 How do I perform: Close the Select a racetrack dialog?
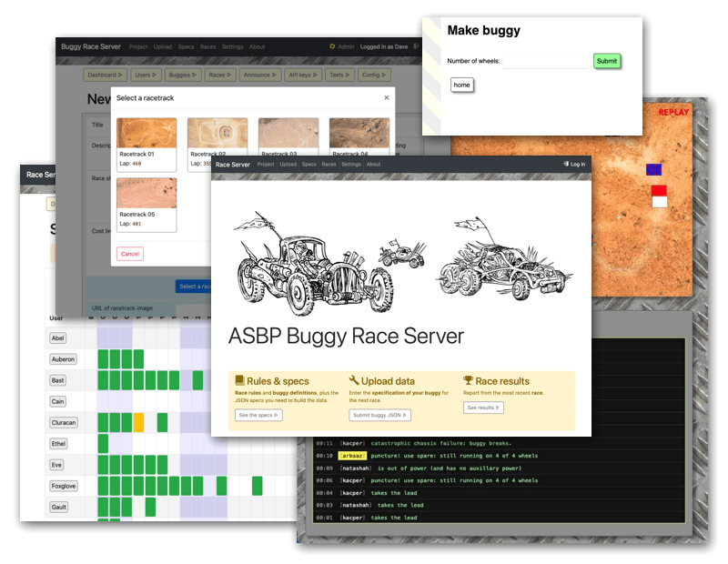coord(386,97)
